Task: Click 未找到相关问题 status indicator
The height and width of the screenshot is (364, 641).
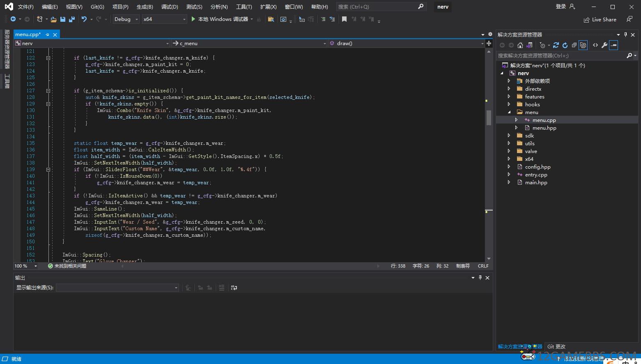Action: [67, 266]
